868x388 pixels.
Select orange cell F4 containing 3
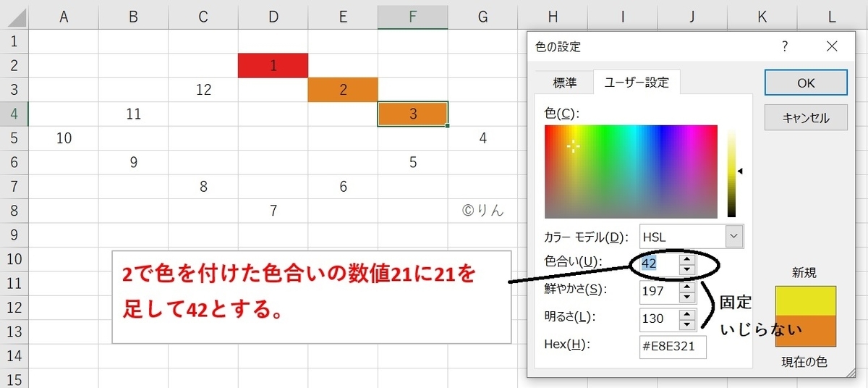click(x=413, y=114)
